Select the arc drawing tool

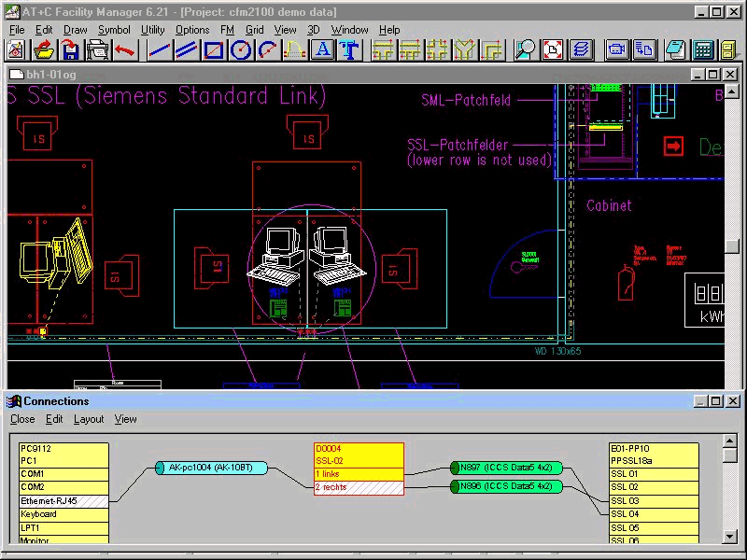click(268, 50)
